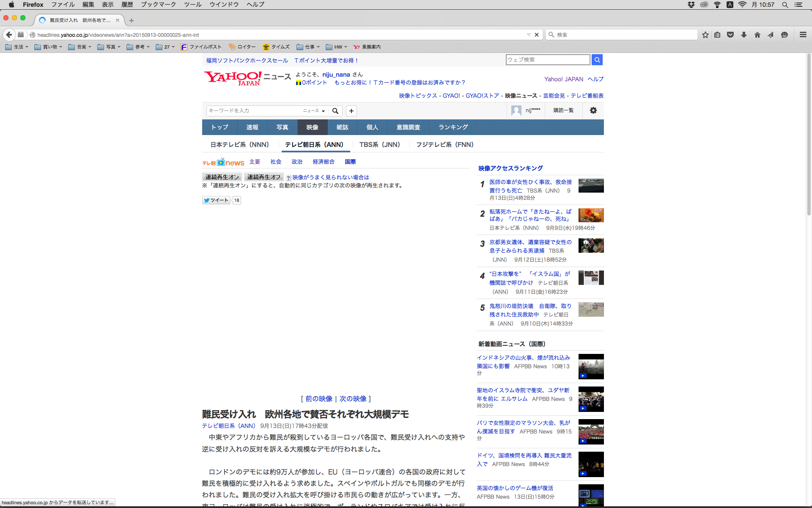
Task: Click the Pocket save icon
Action: [x=730, y=35]
